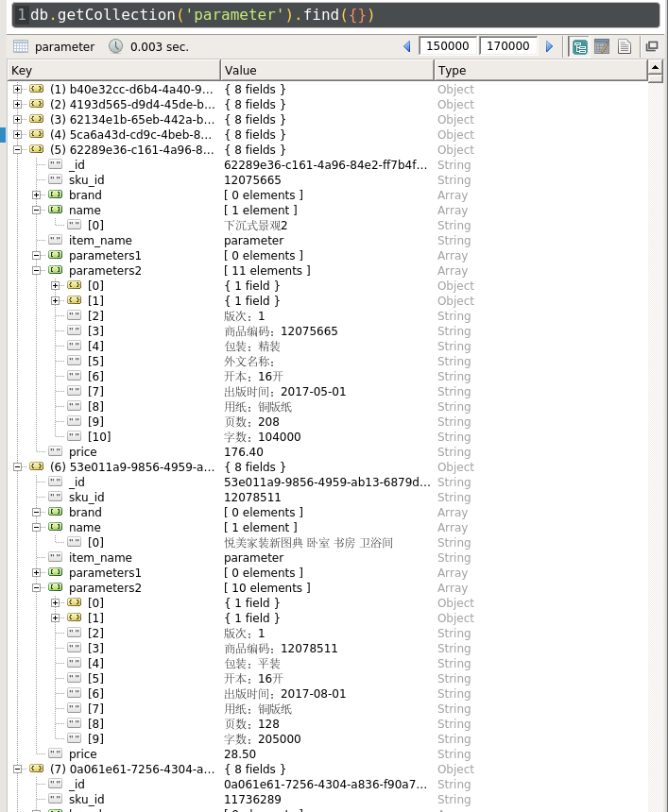This screenshot has width=668, height=812.
Task: Edit the skip value field showing 150000
Action: (x=447, y=46)
